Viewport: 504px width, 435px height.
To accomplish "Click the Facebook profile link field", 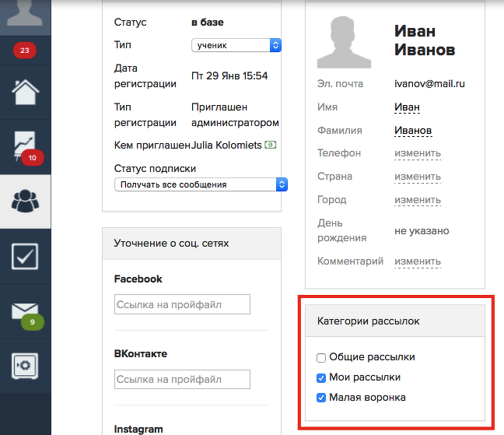I will [x=182, y=304].
